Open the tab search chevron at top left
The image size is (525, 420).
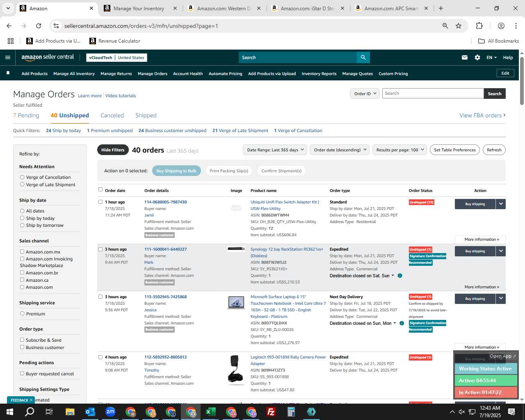8,8
